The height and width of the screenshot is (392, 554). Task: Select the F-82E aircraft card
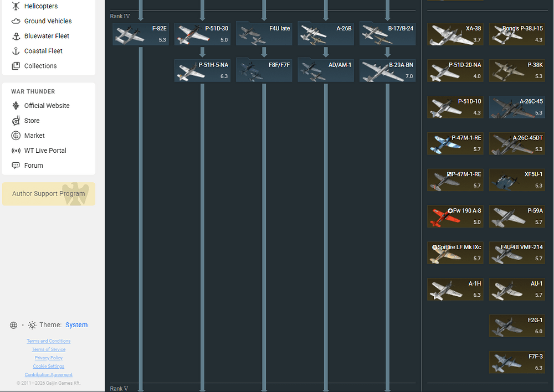pyautogui.click(x=141, y=34)
